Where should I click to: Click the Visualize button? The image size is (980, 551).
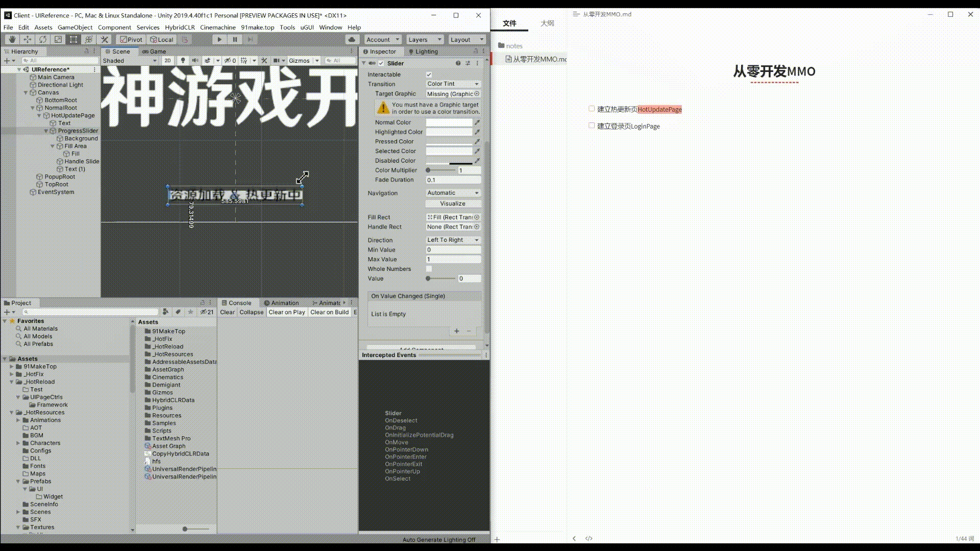(x=453, y=204)
